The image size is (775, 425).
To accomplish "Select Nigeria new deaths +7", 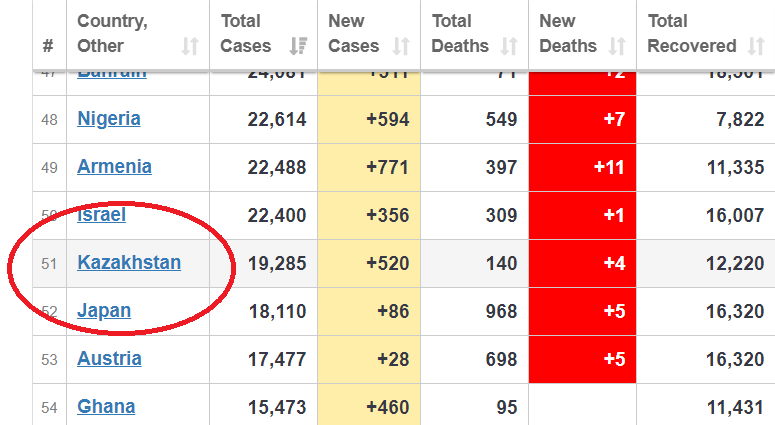I will click(614, 120).
